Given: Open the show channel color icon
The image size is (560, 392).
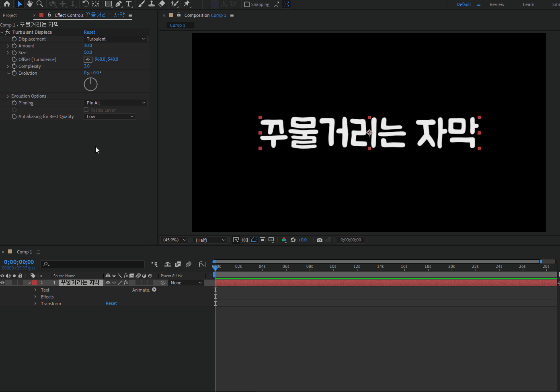Looking at the screenshot, I should pos(284,240).
